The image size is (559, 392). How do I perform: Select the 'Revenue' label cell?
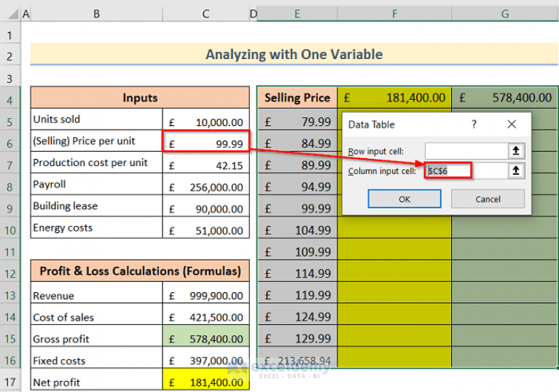pyautogui.click(x=97, y=293)
